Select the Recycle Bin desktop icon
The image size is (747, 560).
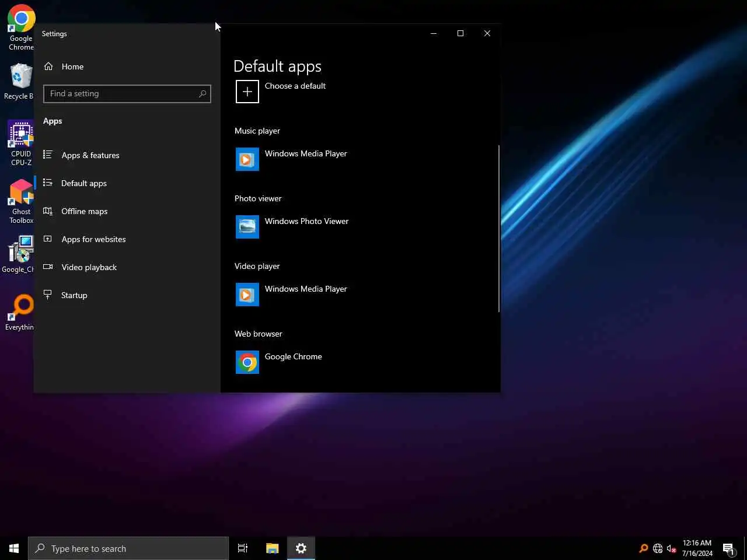click(19, 82)
